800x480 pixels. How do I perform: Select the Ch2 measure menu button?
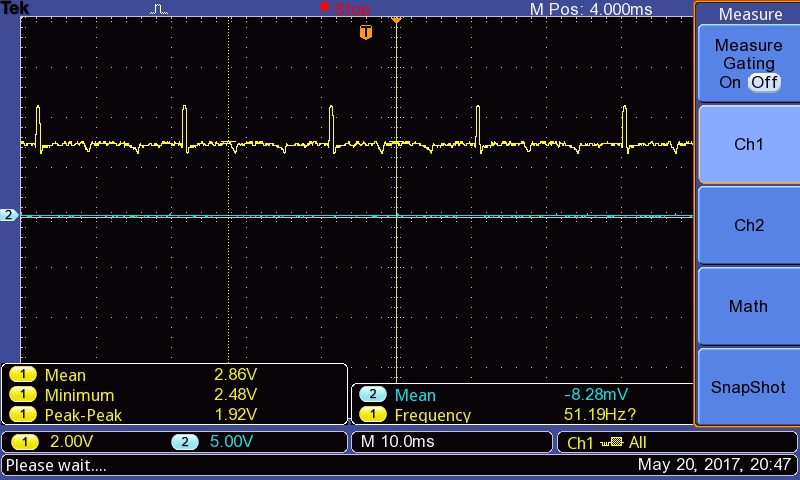point(748,225)
